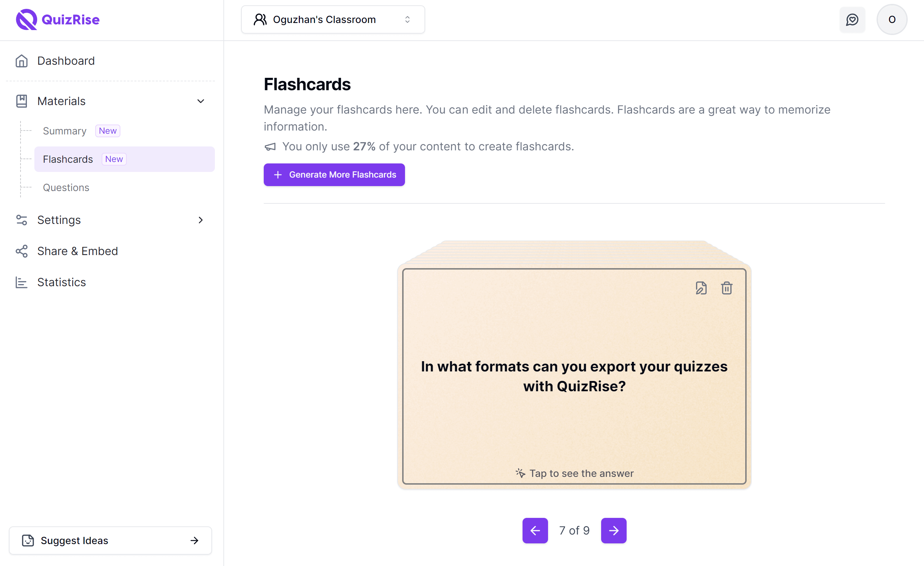The height and width of the screenshot is (566, 924).
Task: Select the Statistics bar chart icon
Action: (x=21, y=282)
